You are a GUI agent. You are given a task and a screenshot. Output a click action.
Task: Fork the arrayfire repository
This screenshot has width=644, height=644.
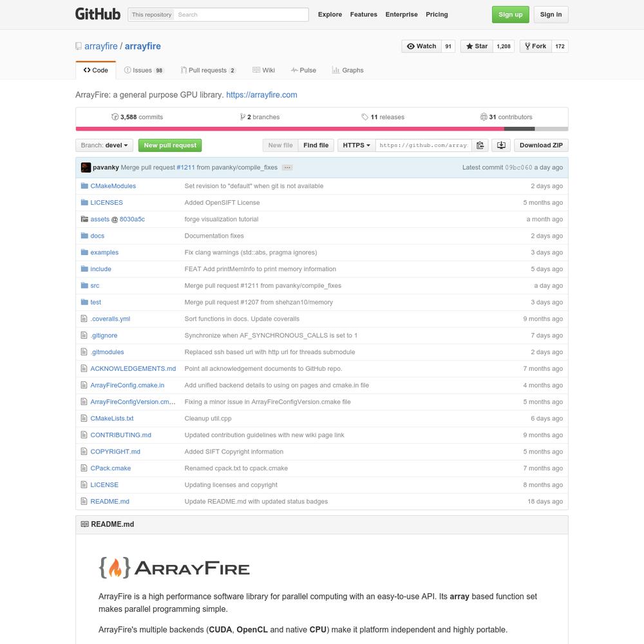[x=536, y=46]
